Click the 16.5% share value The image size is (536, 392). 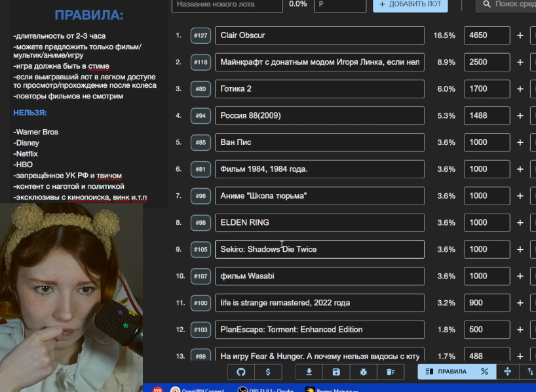[x=444, y=35]
